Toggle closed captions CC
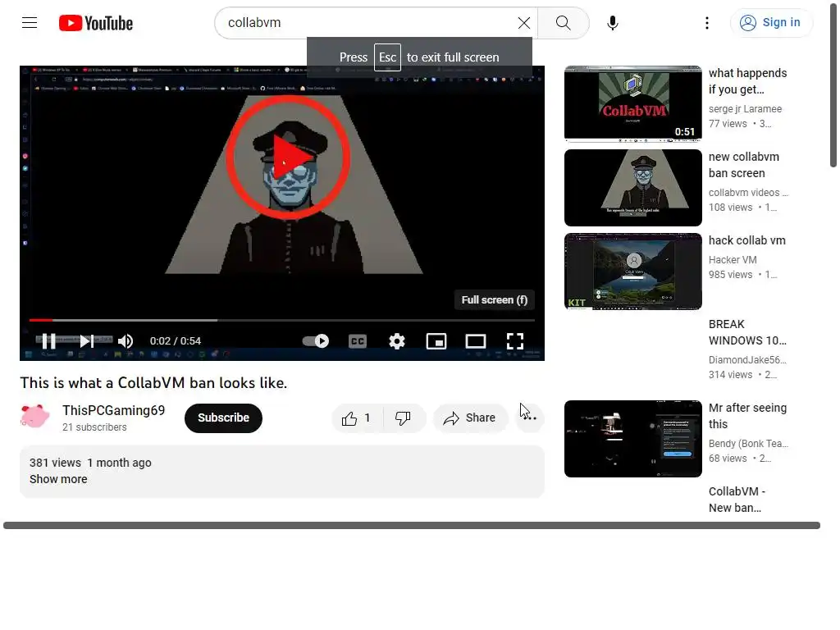840x630 pixels. (358, 340)
